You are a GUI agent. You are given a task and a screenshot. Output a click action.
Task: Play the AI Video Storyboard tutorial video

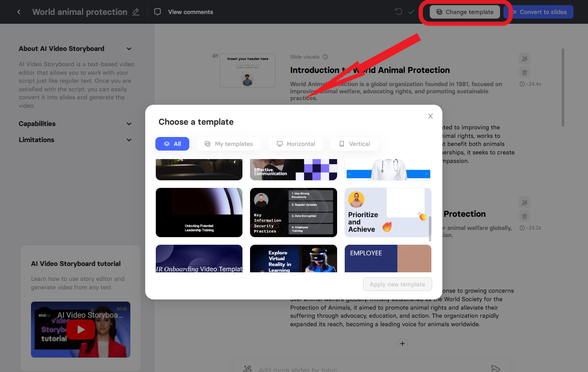81,330
